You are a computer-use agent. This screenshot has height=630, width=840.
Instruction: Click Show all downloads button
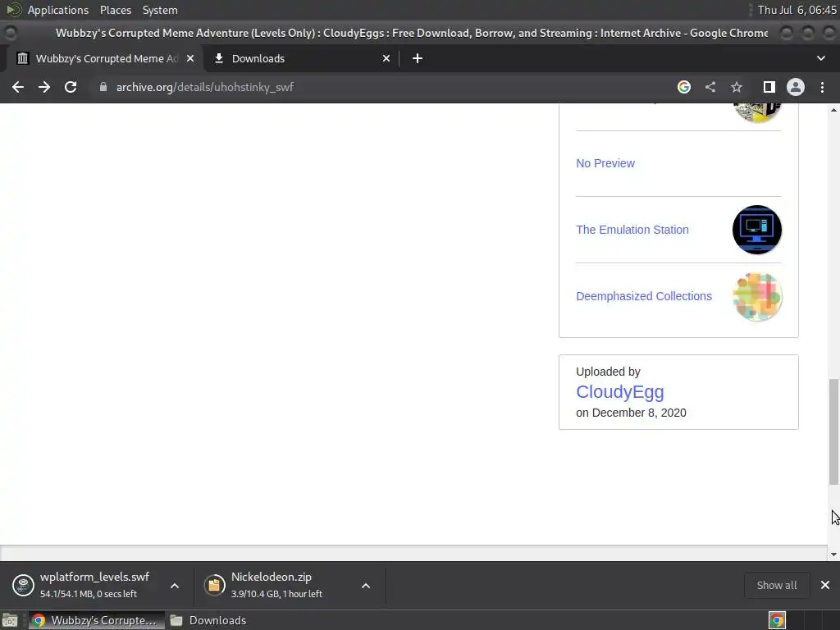pyautogui.click(x=776, y=585)
